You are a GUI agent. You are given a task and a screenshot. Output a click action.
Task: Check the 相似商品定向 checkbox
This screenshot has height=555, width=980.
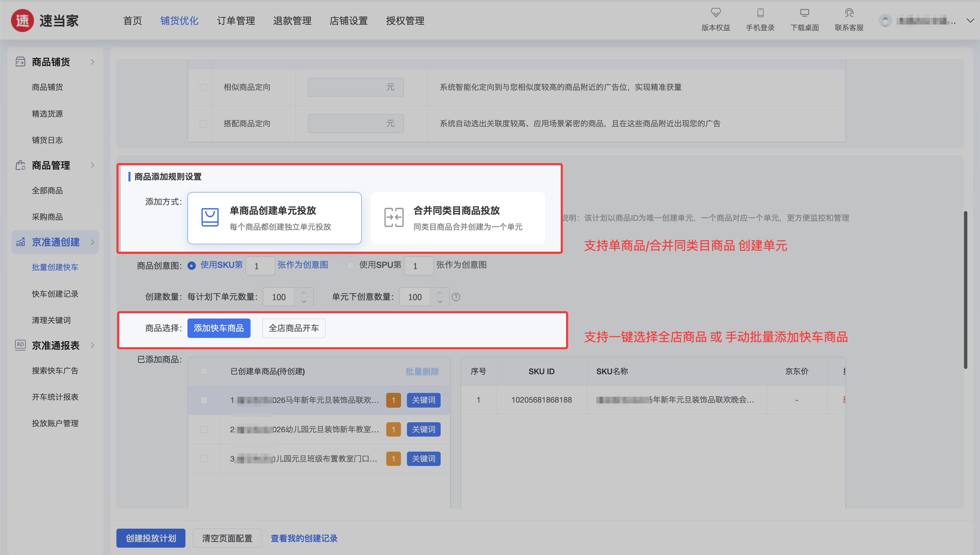(x=203, y=87)
